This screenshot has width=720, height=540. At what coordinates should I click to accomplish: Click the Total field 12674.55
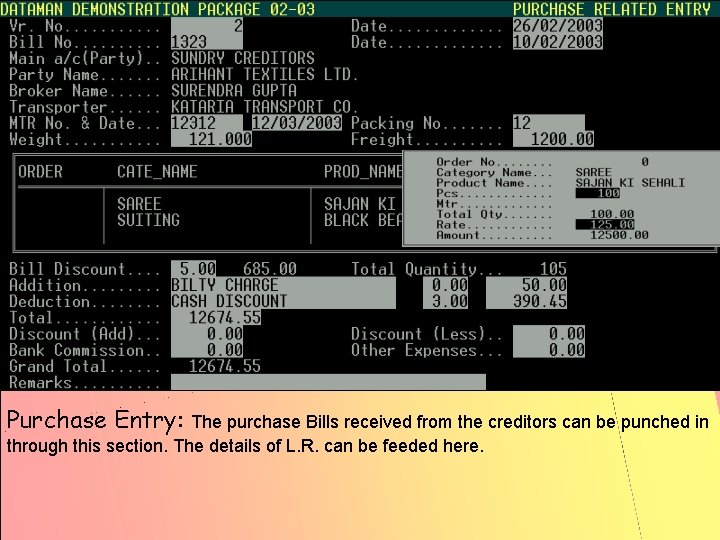(216, 318)
